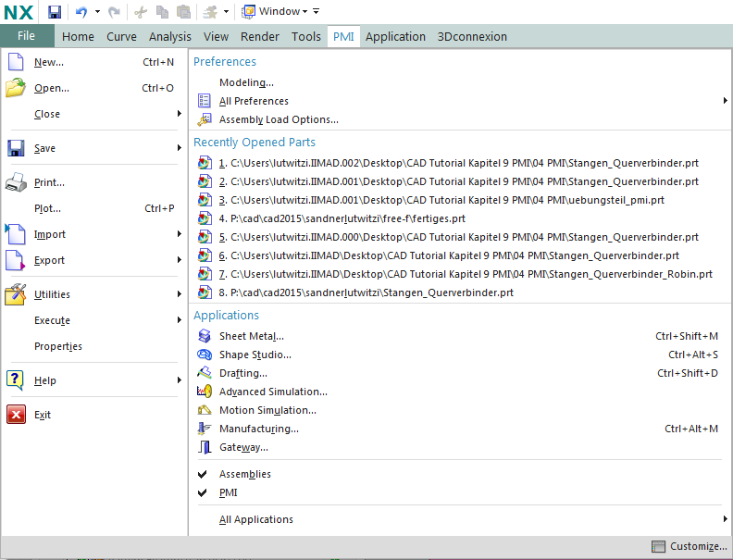Screen dimensions: 733x560
Task: Expand the Import submenu arrow
Action: pyautogui.click(x=179, y=234)
